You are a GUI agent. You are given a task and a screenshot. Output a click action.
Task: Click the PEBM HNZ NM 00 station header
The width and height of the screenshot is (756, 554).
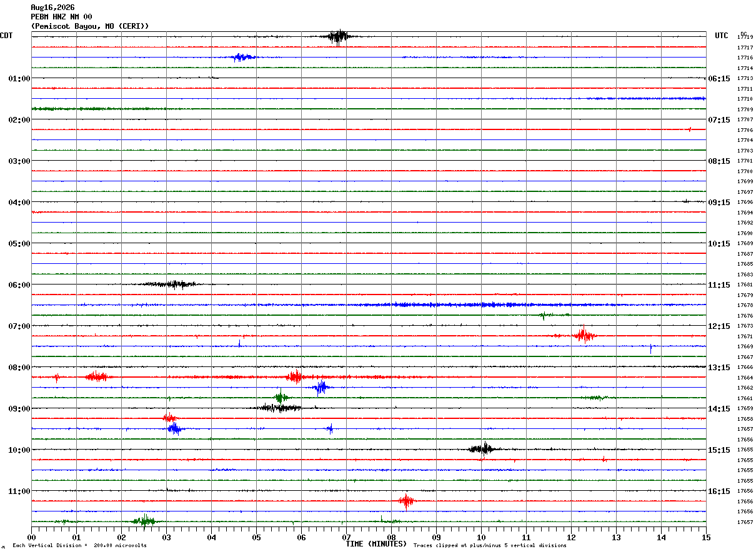[x=61, y=17]
